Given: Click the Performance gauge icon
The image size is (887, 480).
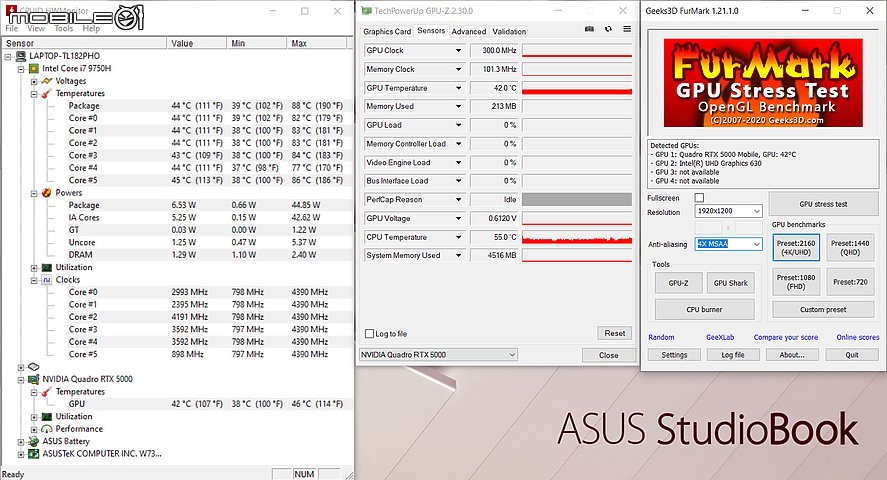Looking at the screenshot, I should tap(46, 429).
